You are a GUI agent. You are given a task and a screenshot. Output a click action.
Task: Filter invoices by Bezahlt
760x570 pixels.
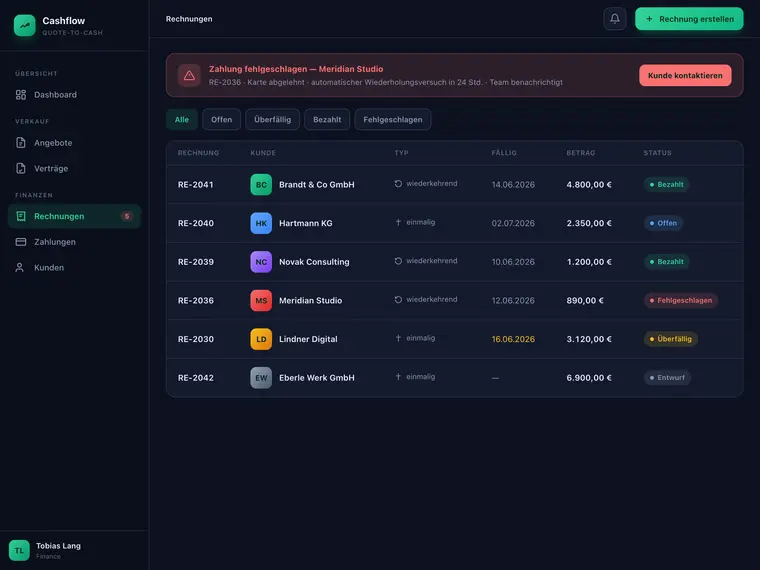327,120
